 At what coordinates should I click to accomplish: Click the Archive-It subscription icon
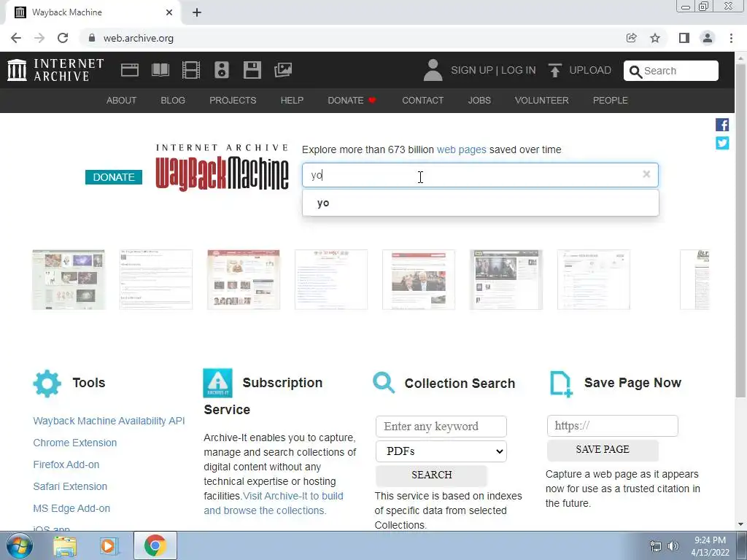coord(217,383)
